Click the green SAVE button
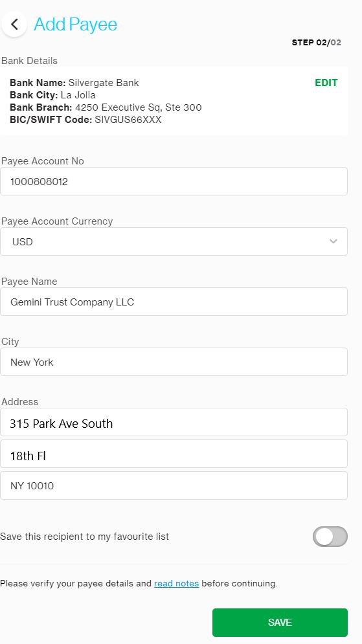Screen dimensions: 362x644 (280, 622)
